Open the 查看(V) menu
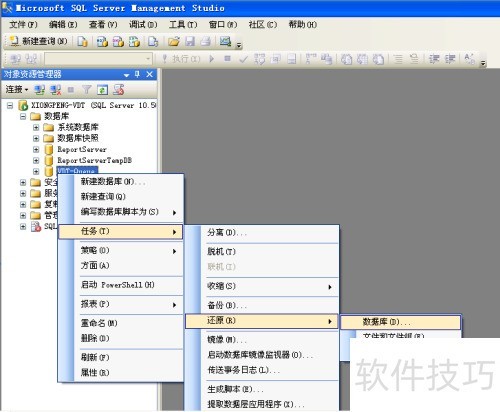 pyautogui.click(x=103, y=24)
